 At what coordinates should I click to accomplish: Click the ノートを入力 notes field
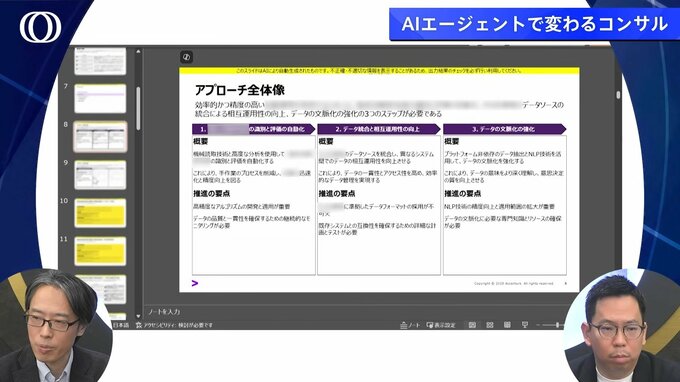[164, 312]
